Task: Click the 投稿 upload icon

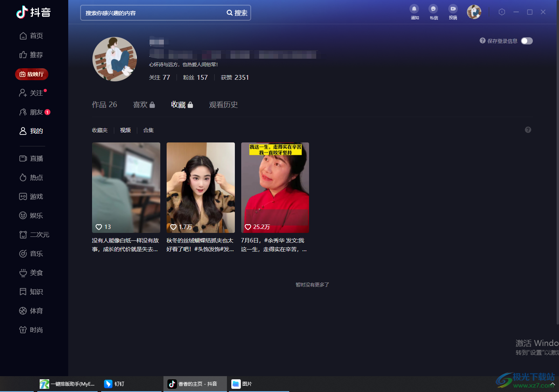Action: (x=453, y=12)
